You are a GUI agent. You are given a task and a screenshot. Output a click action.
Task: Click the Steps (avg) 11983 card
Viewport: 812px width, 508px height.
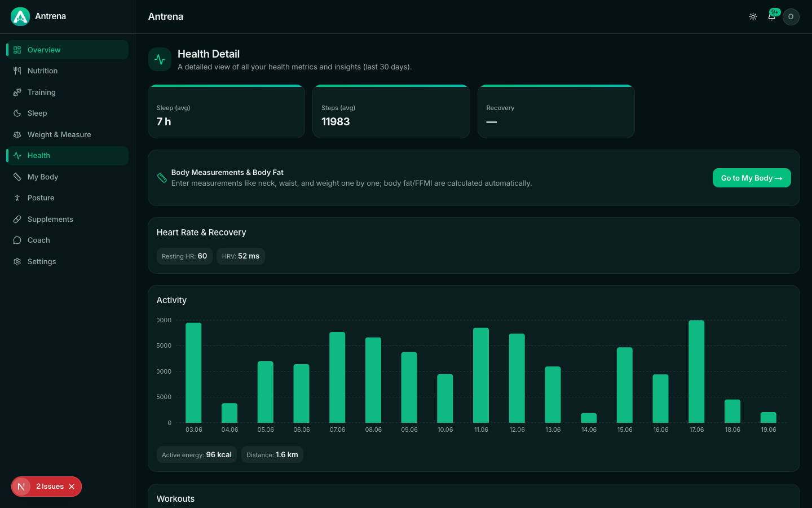click(391, 111)
